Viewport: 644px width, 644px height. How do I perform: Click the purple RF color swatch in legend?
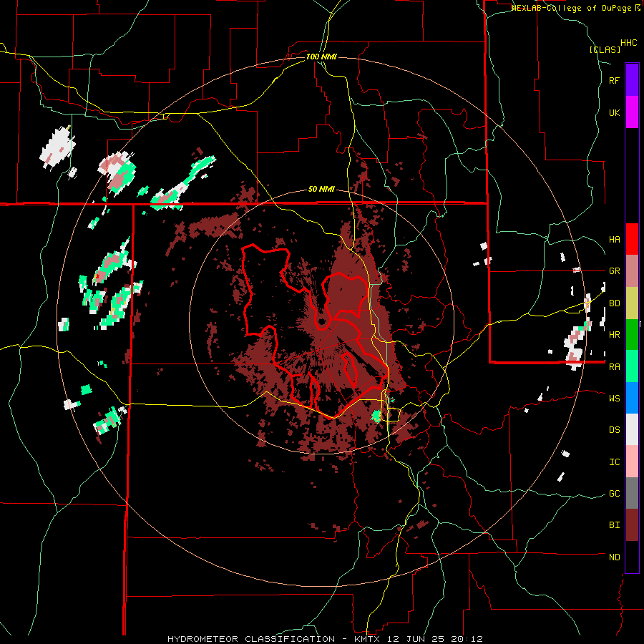(x=632, y=80)
